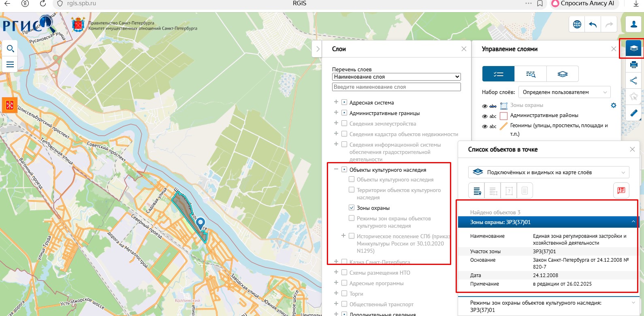Click the undo map view arrow

pyautogui.click(x=593, y=24)
